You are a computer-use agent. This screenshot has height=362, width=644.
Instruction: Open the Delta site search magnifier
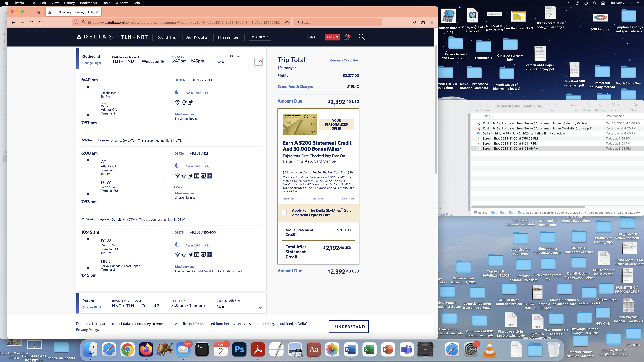point(361,37)
